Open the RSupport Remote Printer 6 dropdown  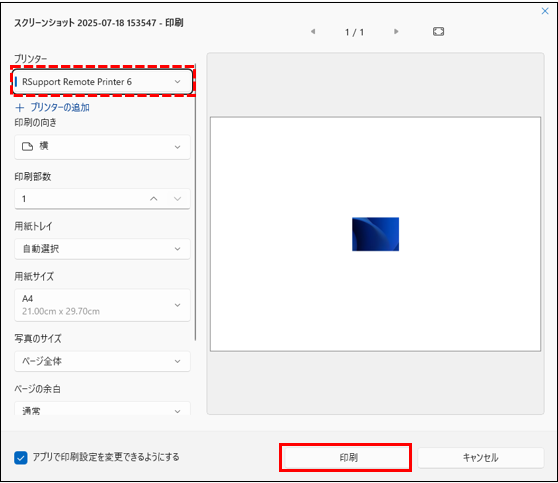click(102, 82)
